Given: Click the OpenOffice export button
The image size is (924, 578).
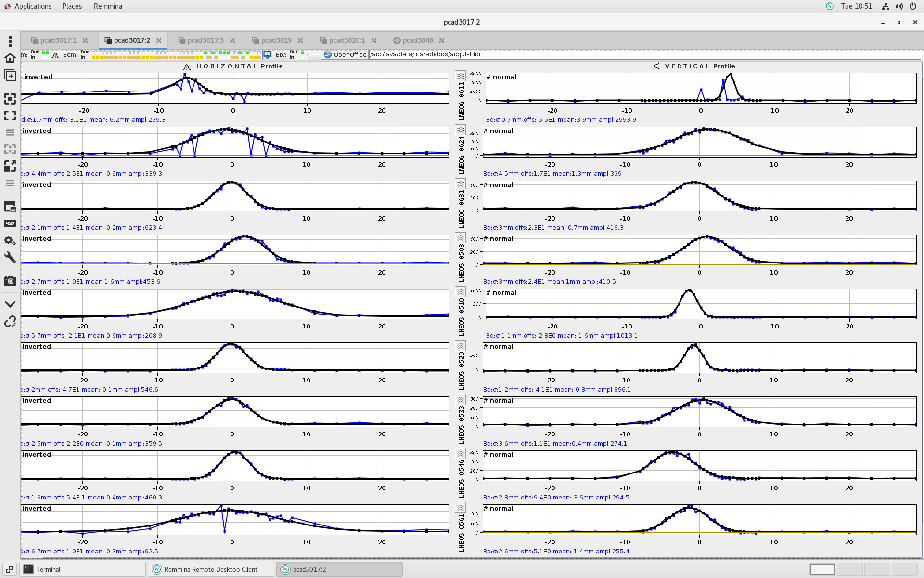Looking at the screenshot, I should [345, 54].
